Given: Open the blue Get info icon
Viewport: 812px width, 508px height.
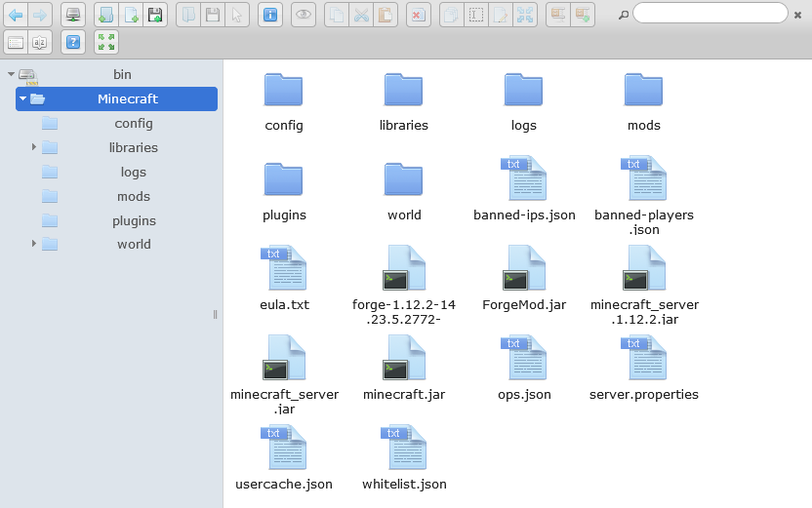Looking at the screenshot, I should pos(270,15).
